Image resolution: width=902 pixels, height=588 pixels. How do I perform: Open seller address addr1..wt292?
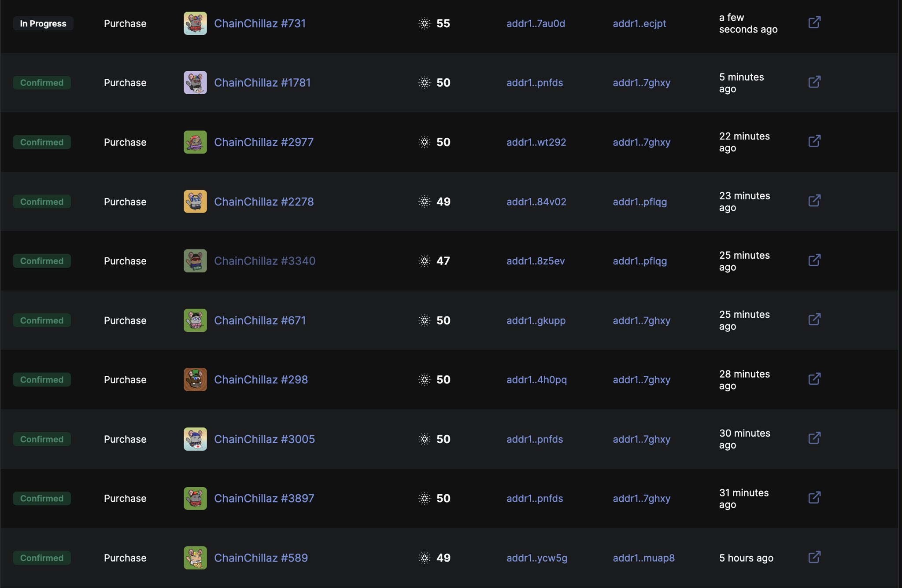pos(536,143)
